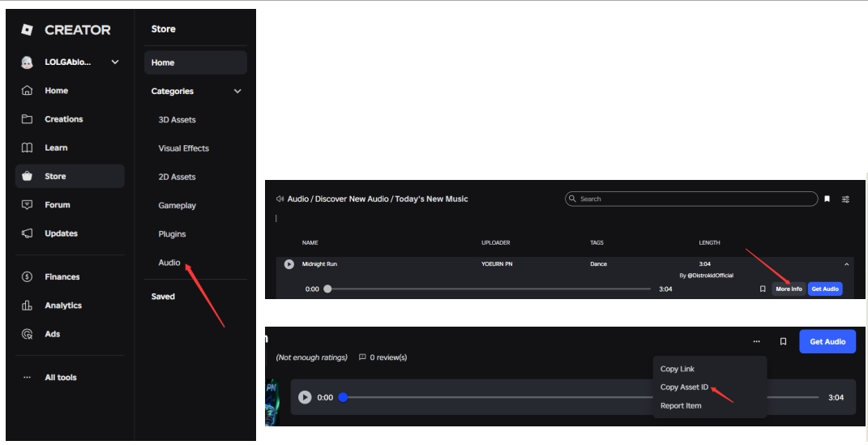Image resolution: width=868 pixels, height=445 pixels.
Task: Open the Forum link
Action: [x=58, y=205]
